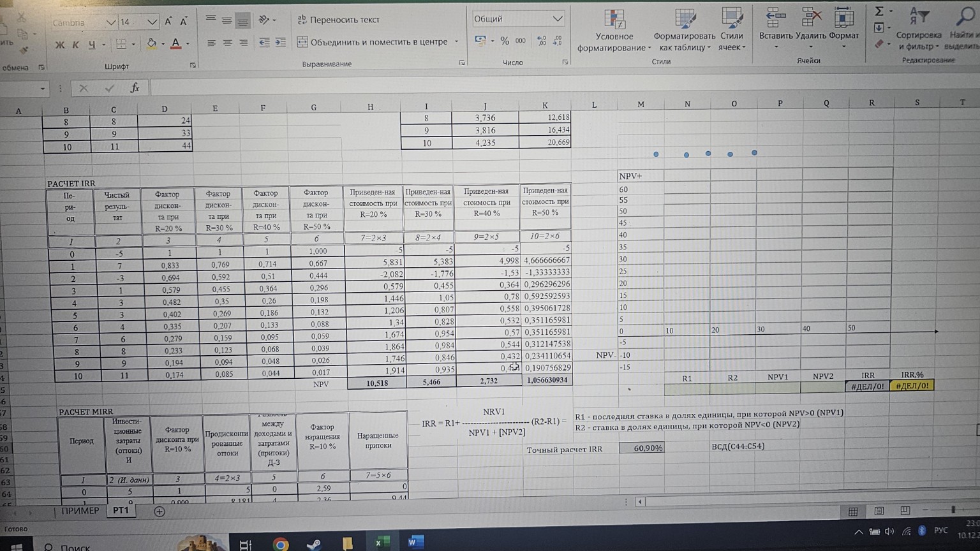Screen dimensions: 980x551
Task: Open Google Chrome from the taskbar
Action: click(x=280, y=543)
